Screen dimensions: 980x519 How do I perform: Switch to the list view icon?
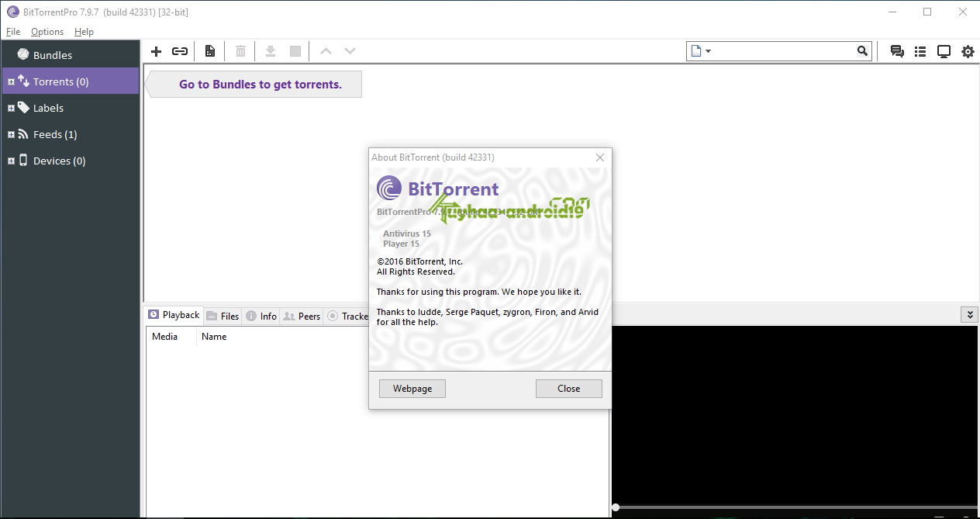click(x=920, y=51)
